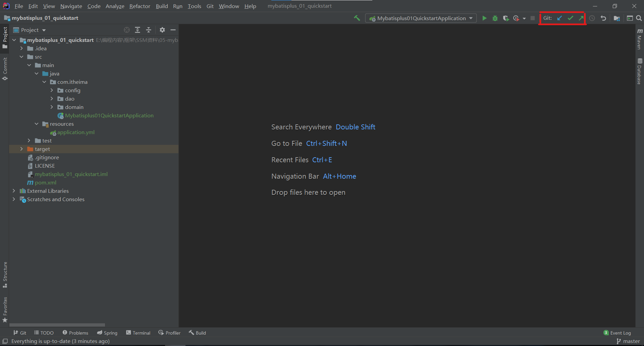Viewport: 644px width, 346px height.
Task: Click the Rollback undo arrow icon
Action: click(x=603, y=18)
